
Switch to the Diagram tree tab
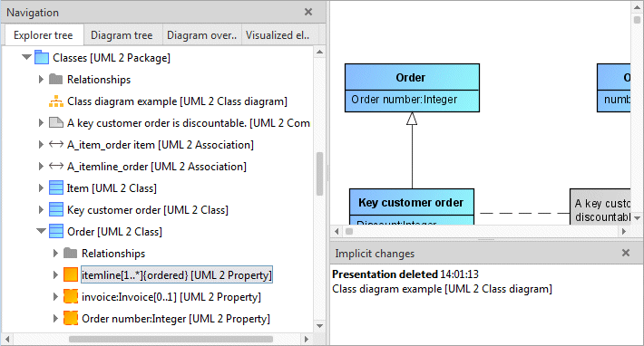click(122, 34)
